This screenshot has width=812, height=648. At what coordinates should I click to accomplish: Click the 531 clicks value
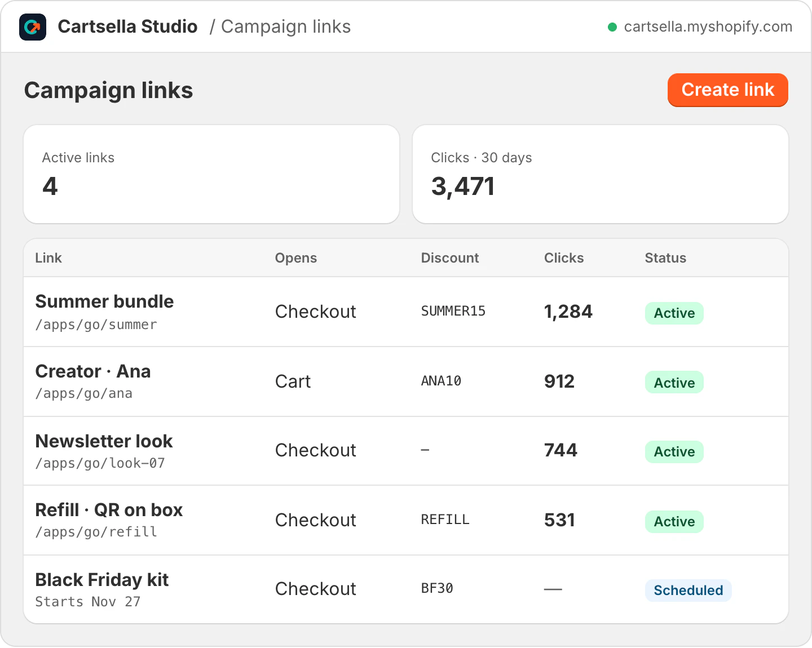pos(560,520)
